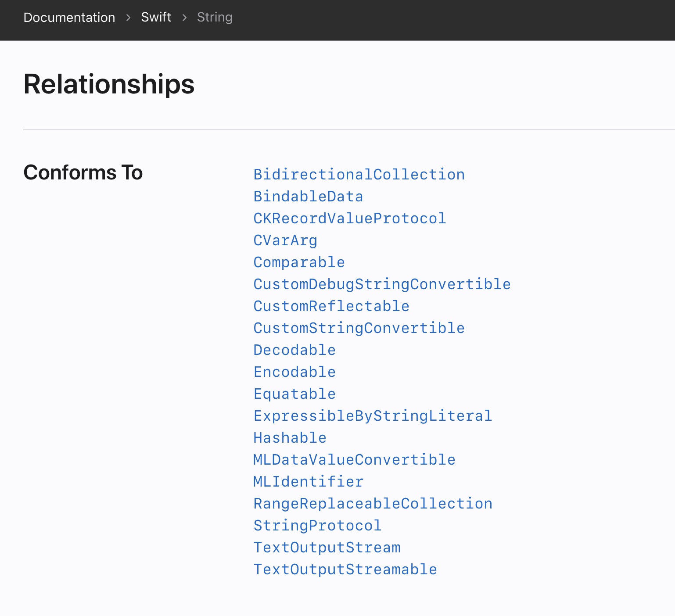
Task: Navigate to CKRecordValueProtocol
Action: [349, 218]
